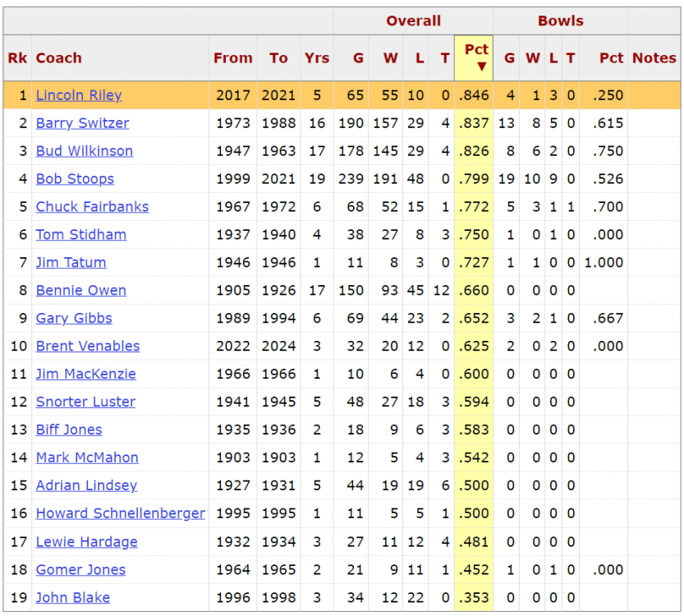Click the Barry Switzer link
Image resolution: width=684 pixels, height=616 pixels.
tap(82, 123)
